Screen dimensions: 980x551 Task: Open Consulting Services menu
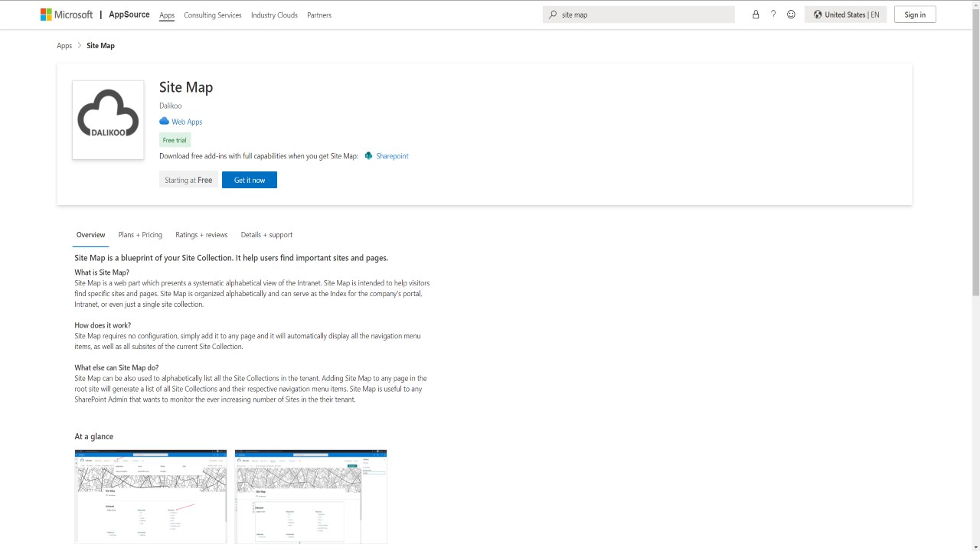213,15
